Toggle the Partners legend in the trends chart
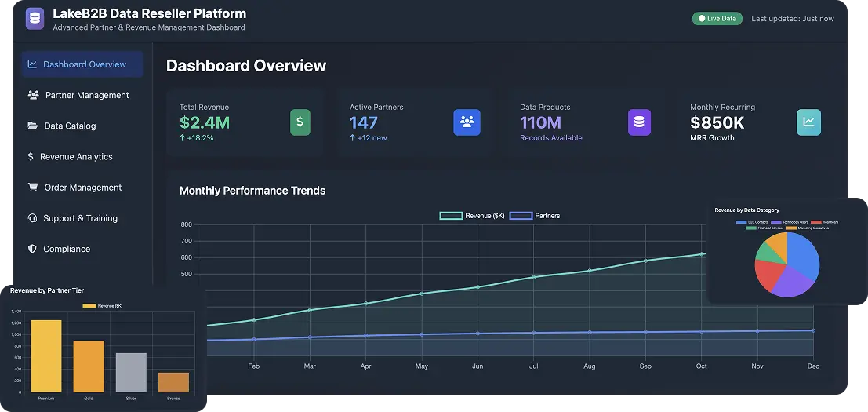The image size is (868, 412). point(534,215)
